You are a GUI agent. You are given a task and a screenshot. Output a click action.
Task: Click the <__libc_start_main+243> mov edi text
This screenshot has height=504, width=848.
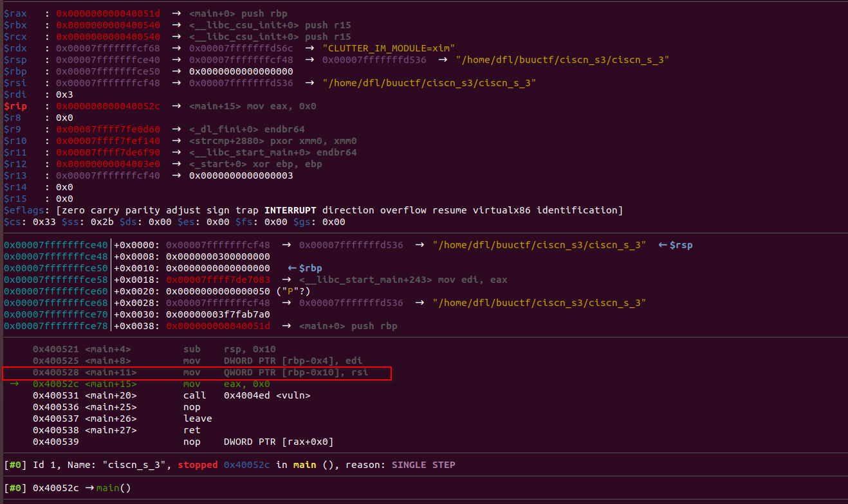pyautogui.click(x=403, y=280)
